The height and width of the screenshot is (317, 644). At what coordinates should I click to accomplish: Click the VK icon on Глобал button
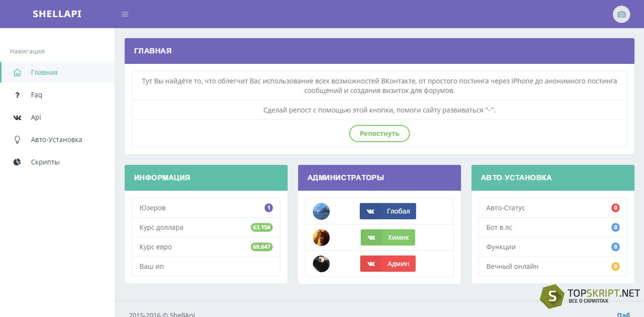pos(370,212)
